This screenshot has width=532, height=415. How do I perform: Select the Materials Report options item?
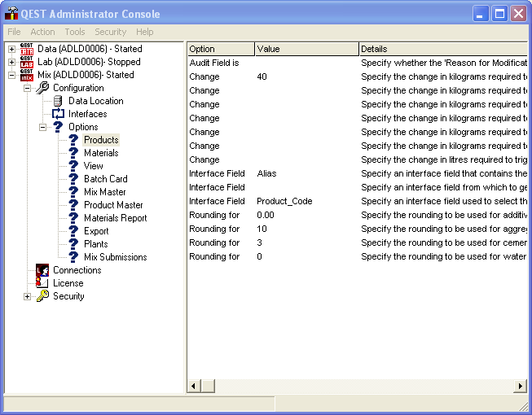pos(115,218)
